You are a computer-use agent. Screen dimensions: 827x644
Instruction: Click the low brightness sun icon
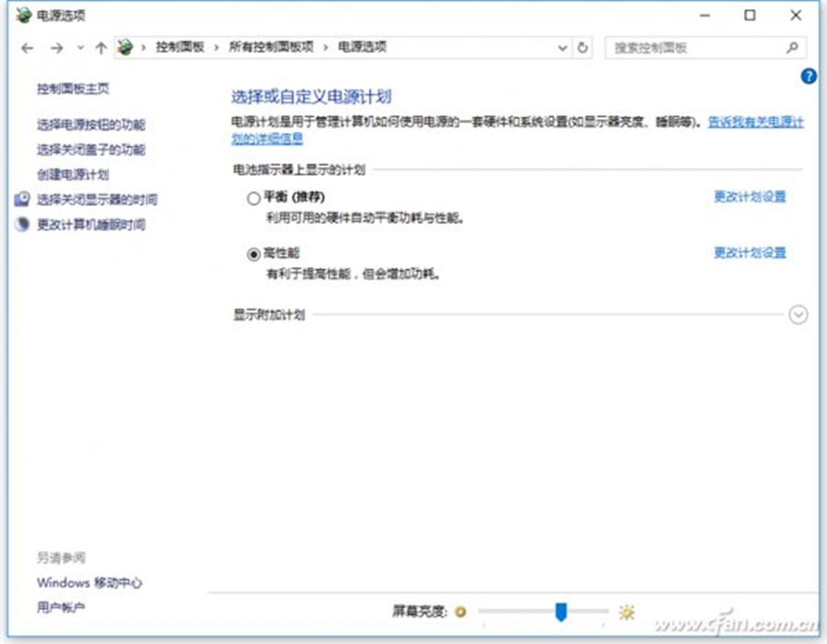pyautogui.click(x=460, y=612)
